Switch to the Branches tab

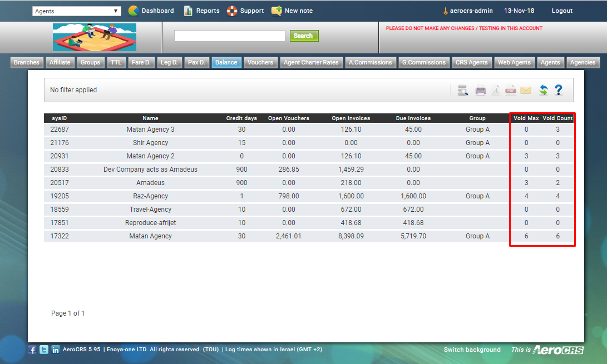tap(27, 63)
